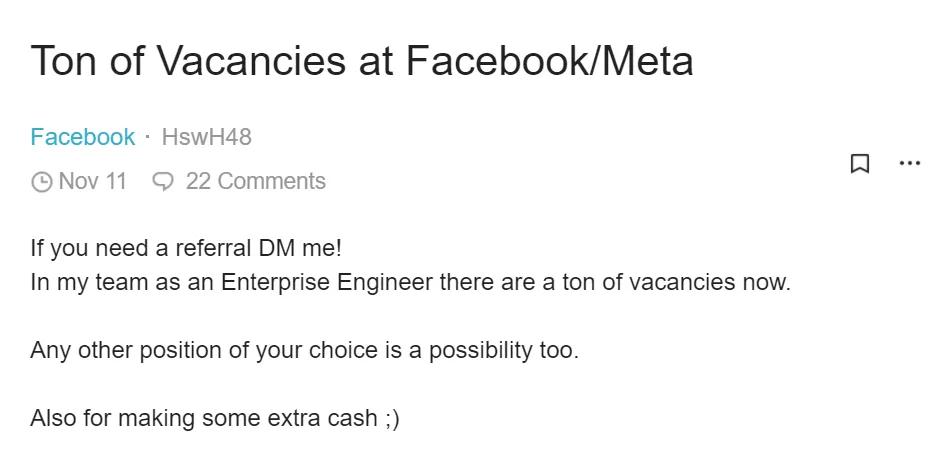Open the Facebook company link
The height and width of the screenshot is (455, 950).
(x=82, y=137)
